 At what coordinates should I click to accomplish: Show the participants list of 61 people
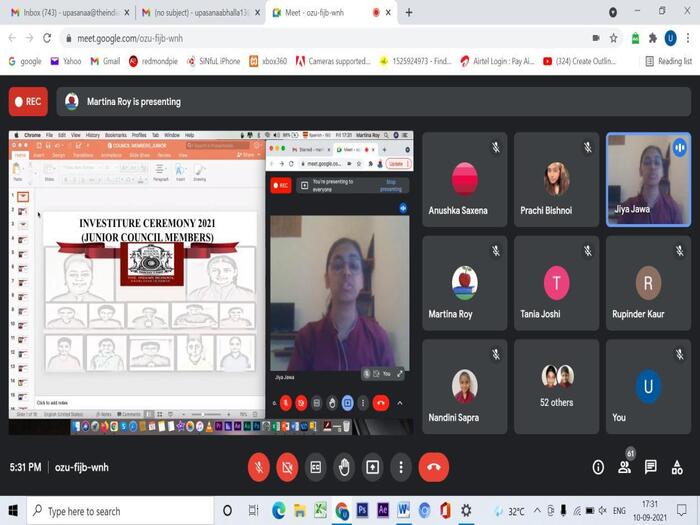pos(625,467)
